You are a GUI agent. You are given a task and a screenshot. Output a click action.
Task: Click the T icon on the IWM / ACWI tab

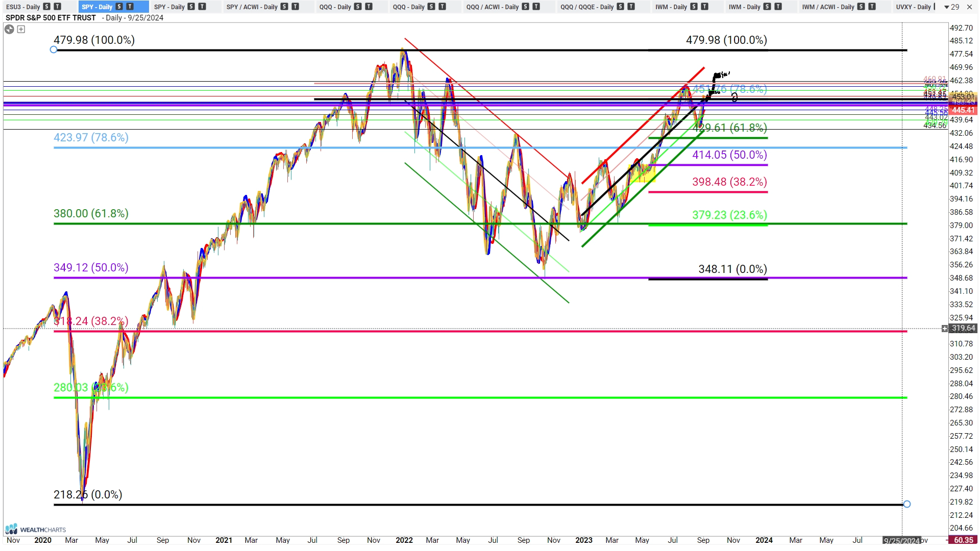872,7
